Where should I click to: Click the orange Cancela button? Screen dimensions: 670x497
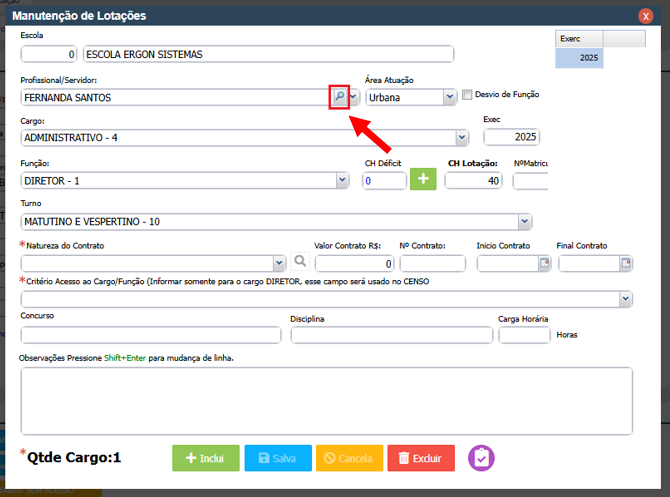349,458
